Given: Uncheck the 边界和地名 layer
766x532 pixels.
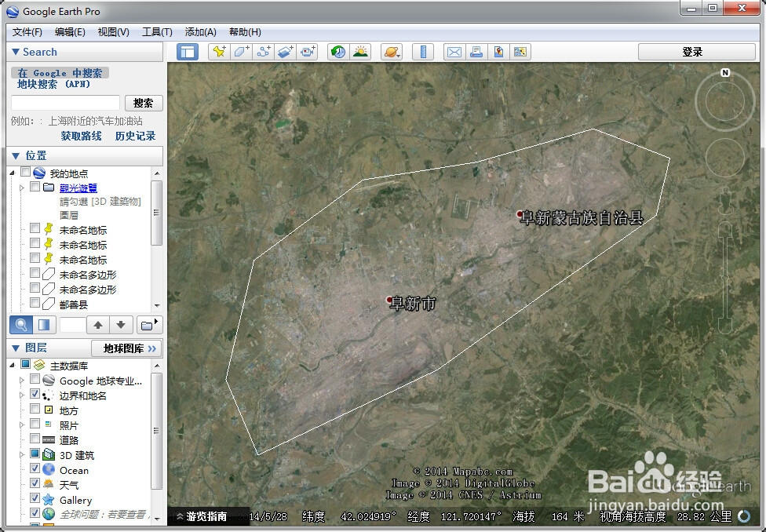Looking at the screenshot, I should 35,394.
